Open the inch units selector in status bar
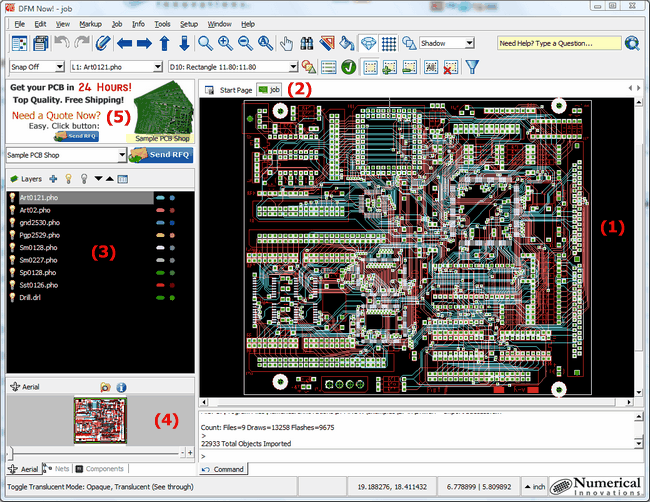 pyautogui.click(x=535, y=487)
